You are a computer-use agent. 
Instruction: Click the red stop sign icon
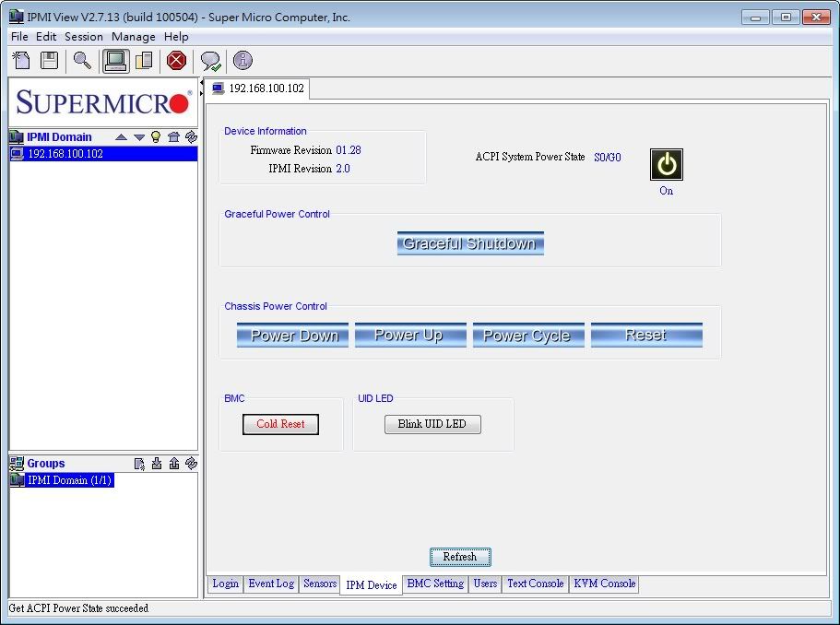pos(176,61)
